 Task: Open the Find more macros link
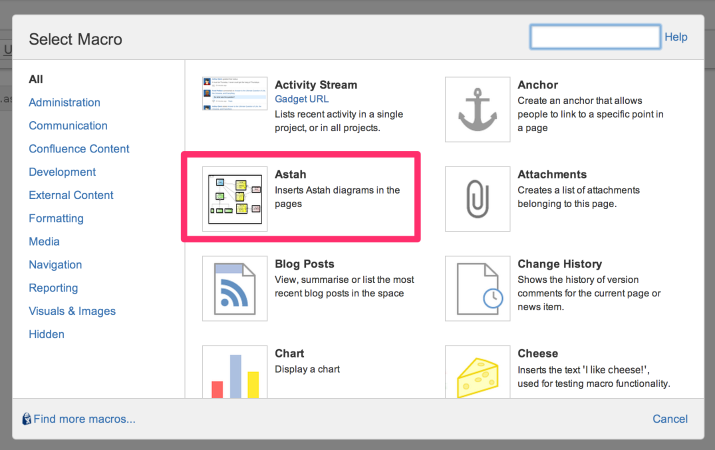click(84, 419)
